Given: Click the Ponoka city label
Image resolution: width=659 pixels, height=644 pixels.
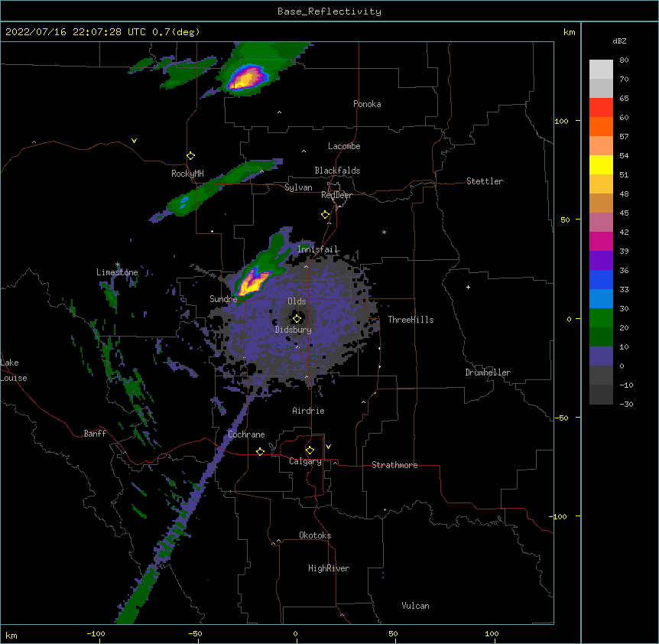Looking at the screenshot, I should [367, 104].
